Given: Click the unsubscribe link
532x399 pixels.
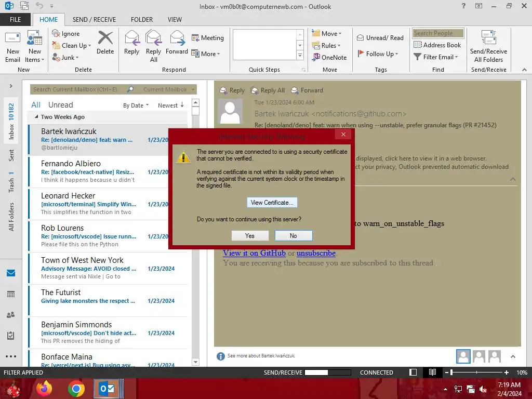Looking at the screenshot, I should (x=316, y=253).
